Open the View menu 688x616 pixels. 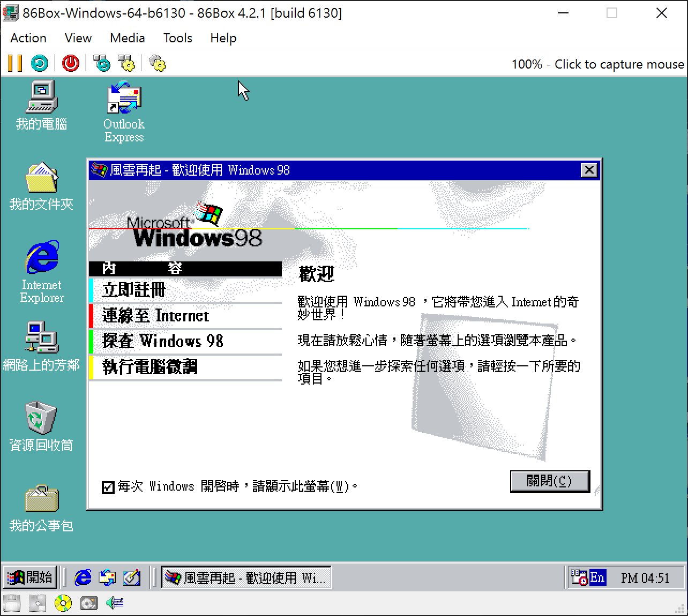[78, 38]
